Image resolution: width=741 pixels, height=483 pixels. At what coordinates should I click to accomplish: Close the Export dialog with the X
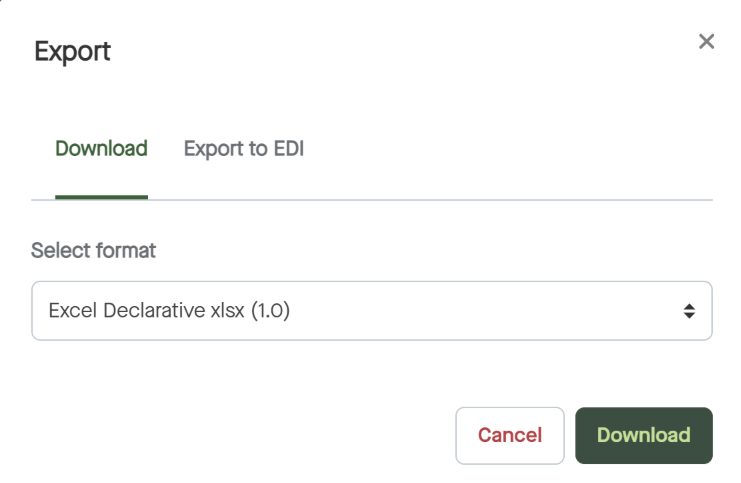tap(706, 41)
